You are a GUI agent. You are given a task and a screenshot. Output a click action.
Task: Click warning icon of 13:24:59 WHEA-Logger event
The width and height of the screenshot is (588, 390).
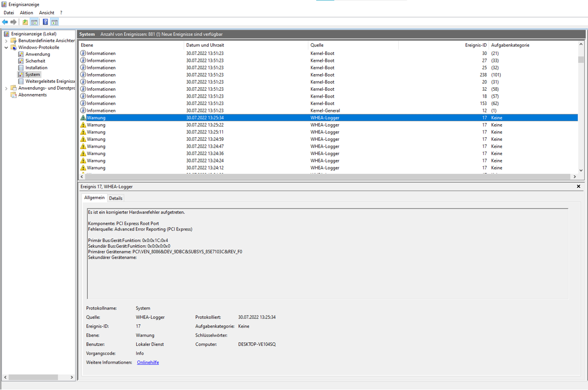point(83,139)
